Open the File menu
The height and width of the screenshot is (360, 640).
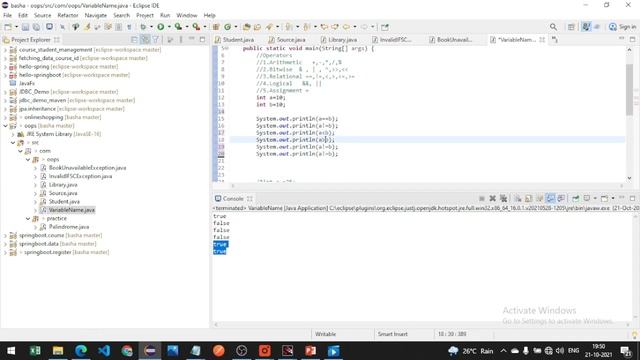(x=7, y=15)
